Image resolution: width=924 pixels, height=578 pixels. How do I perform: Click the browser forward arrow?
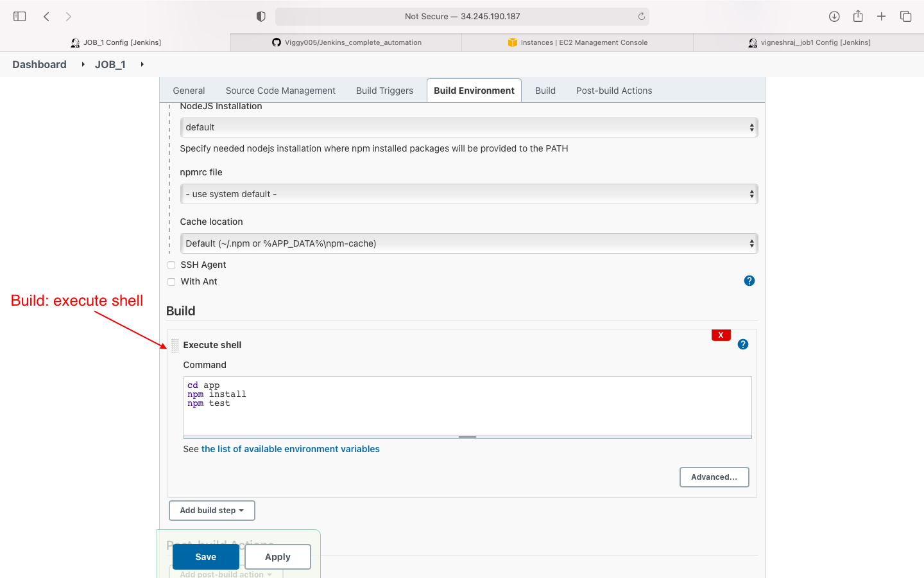pos(68,17)
